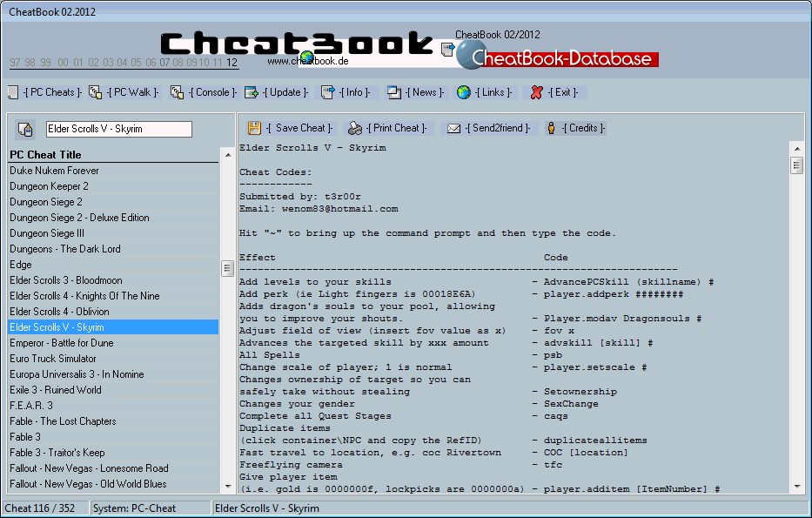The width and height of the screenshot is (812, 518).
Task: Click the Send2friend envelope icon
Action: pos(453,129)
